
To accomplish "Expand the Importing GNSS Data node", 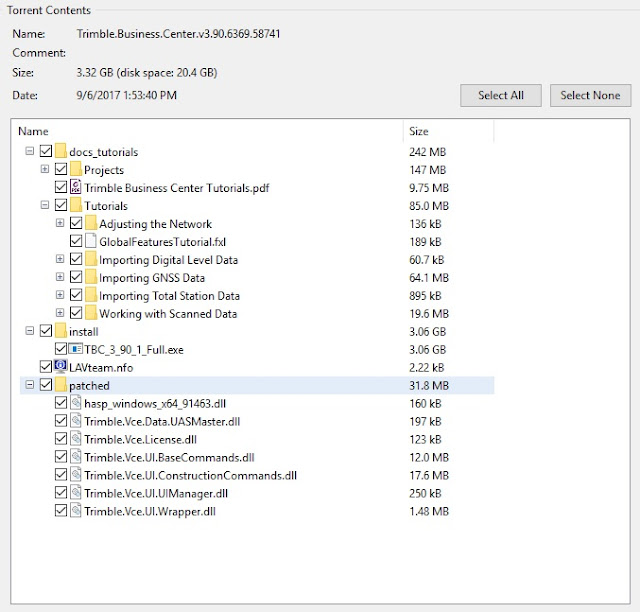I will pyautogui.click(x=60, y=277).
